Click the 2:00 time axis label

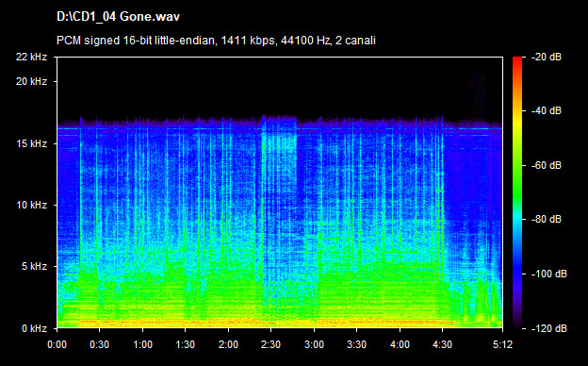click(228, 344)
